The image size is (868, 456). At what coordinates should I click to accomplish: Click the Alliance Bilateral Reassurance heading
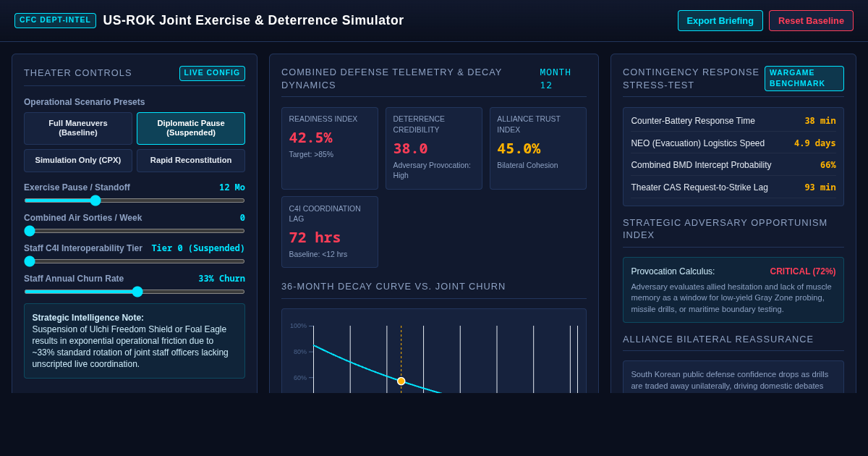tap(718, 339)
